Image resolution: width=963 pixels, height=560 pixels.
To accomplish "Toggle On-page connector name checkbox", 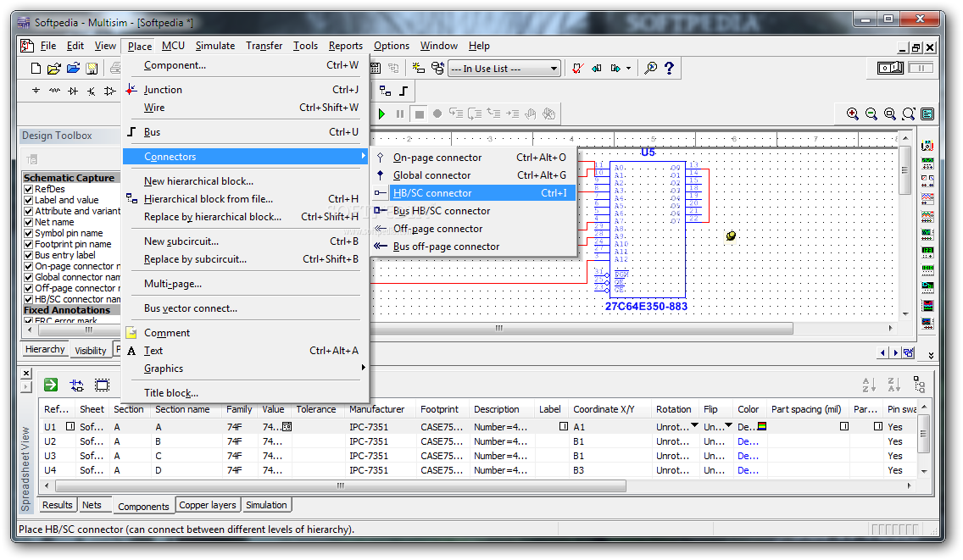I will (28, 267).
